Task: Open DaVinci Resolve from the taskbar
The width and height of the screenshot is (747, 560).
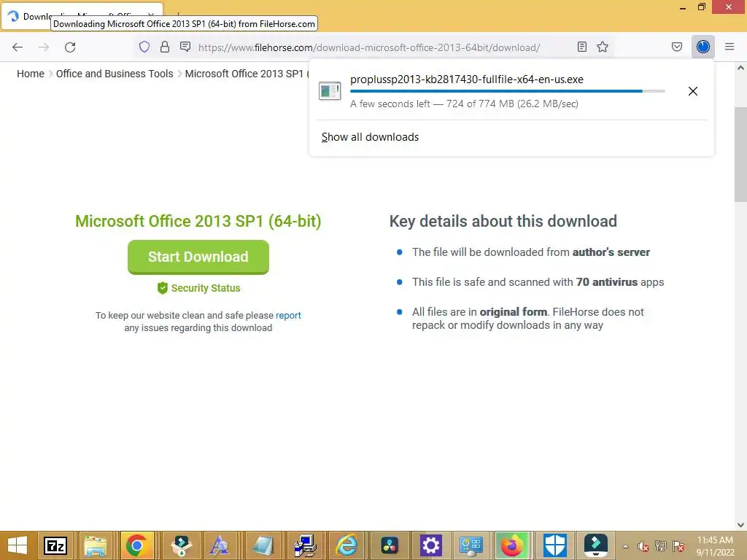Action: (x=390, y=545)
